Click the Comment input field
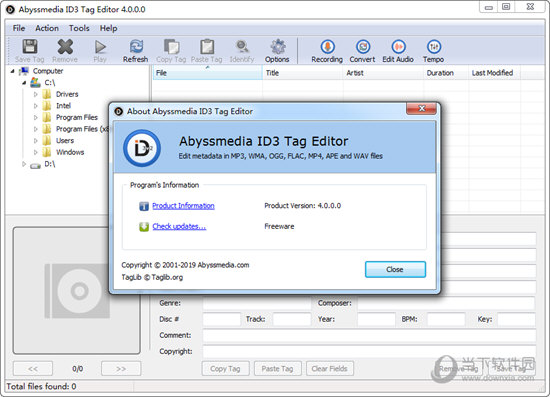This screenshot has width=550, height=397. point(369,336)
